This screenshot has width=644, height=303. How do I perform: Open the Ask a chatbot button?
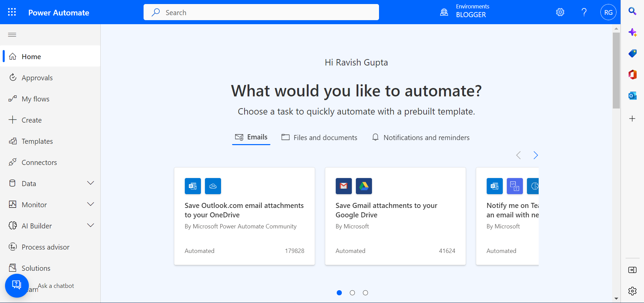click(x=17, y=286)
